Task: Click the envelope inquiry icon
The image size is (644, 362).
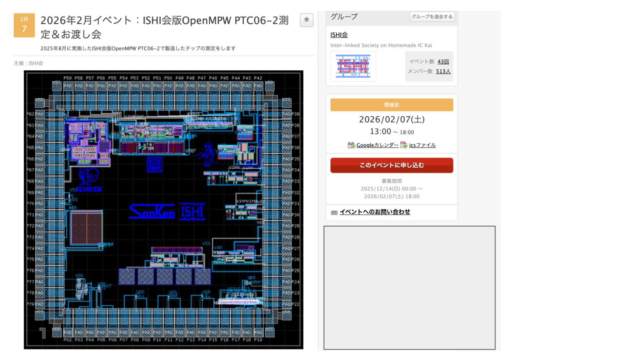Action: [x=334, y=213]
